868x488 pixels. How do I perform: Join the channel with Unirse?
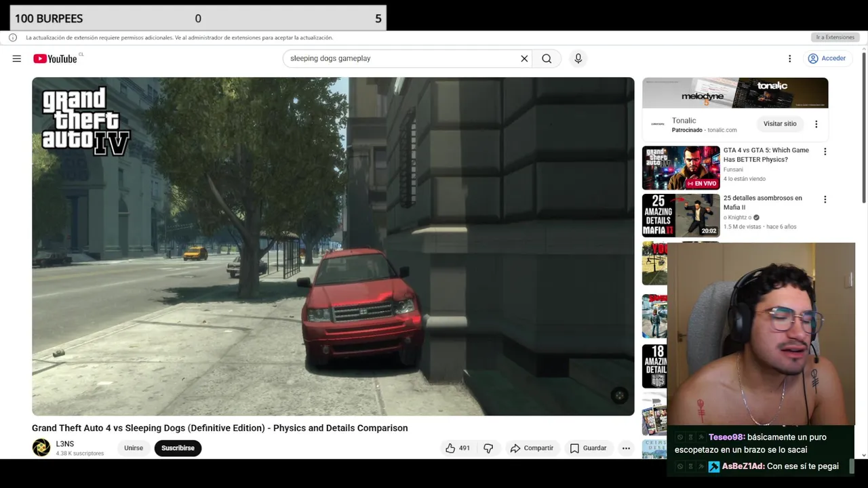point(134,448)
